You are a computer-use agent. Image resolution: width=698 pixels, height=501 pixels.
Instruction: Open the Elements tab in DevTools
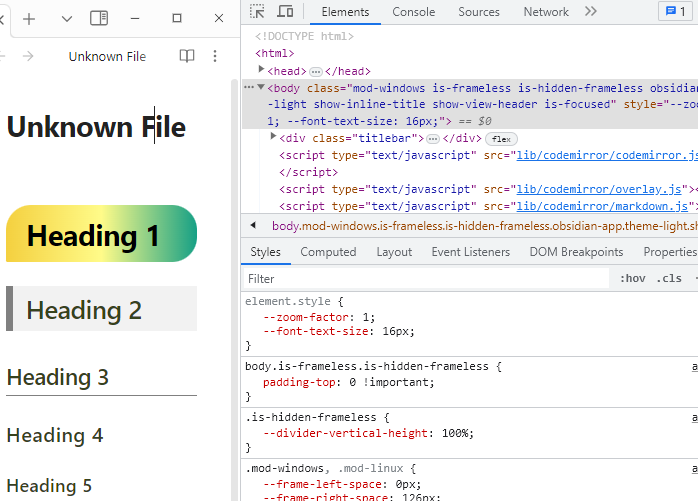[x=345, y=12]
